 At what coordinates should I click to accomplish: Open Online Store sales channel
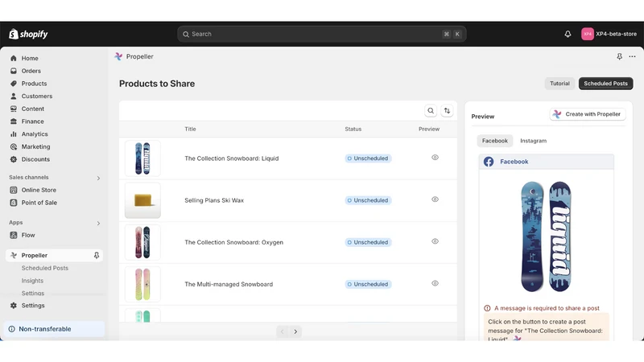point(39,190)
